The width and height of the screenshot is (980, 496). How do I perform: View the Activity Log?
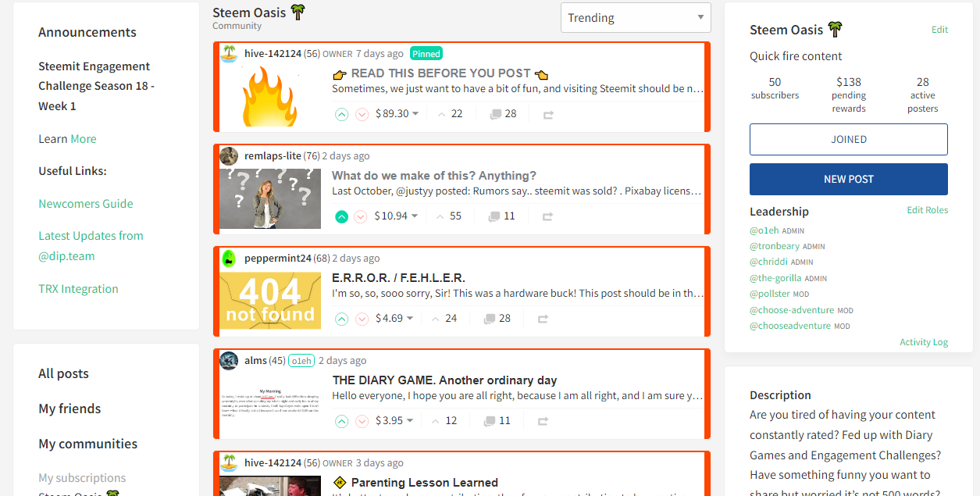(x=924, y=342)
